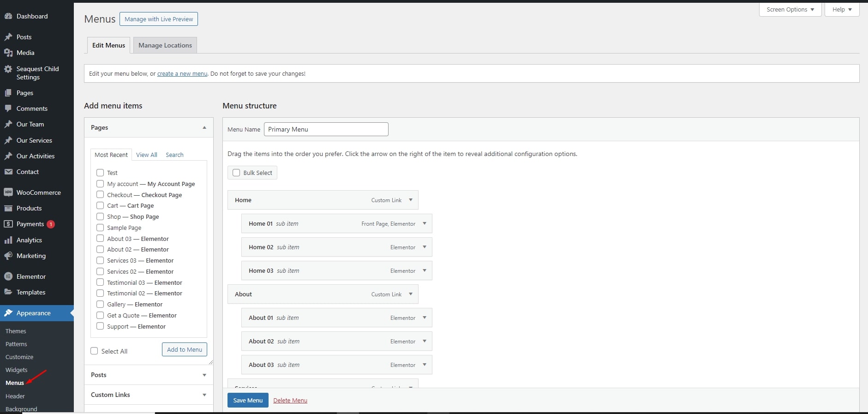Expand the About 01 sub item options

[x=425, y=318]
